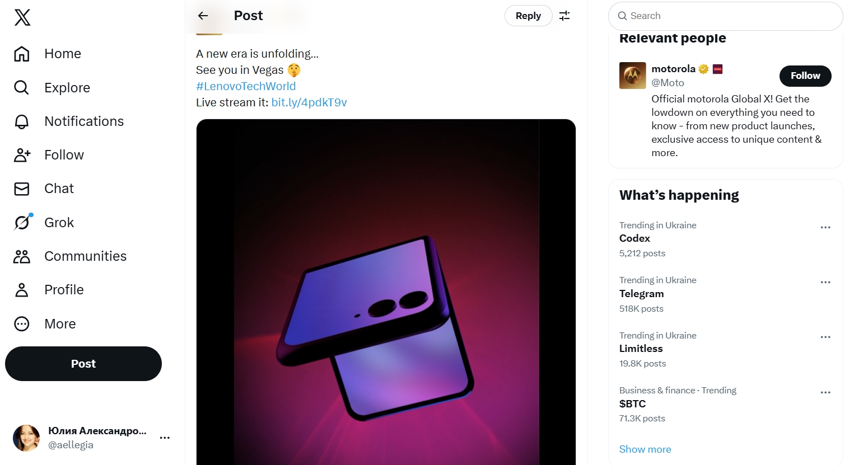Open options for Codex trend
Screen dimensions: 868x465
coord(825,227)
